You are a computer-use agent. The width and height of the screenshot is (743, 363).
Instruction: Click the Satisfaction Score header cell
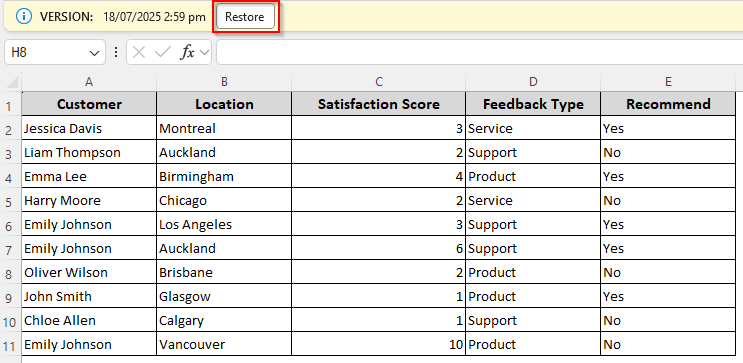[x=379, y=104]
